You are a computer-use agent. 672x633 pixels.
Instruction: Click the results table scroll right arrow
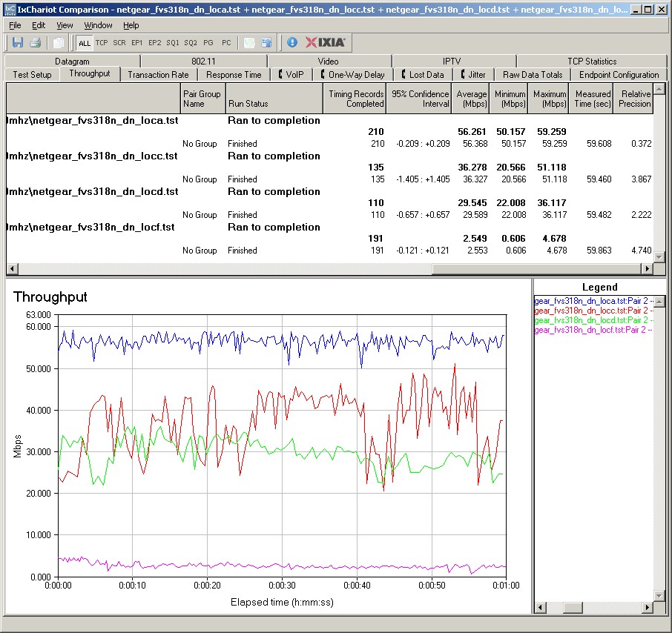647,268
